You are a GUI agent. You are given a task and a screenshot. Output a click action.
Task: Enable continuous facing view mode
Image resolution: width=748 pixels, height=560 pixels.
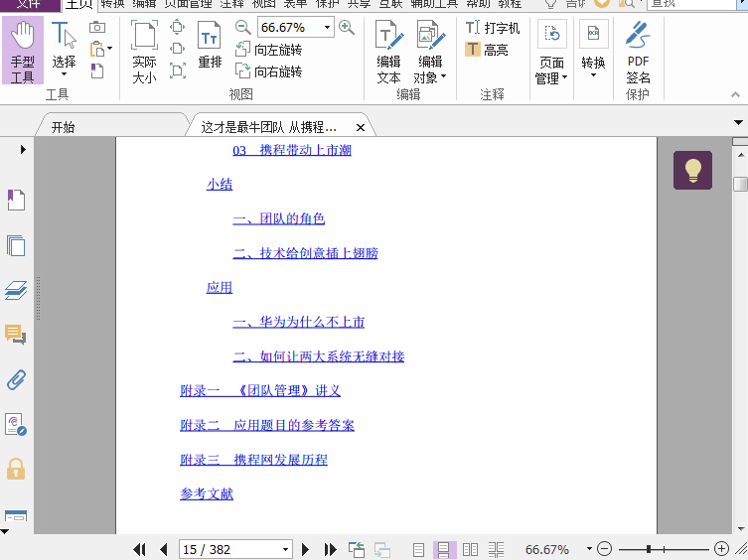tap(496, 550)
